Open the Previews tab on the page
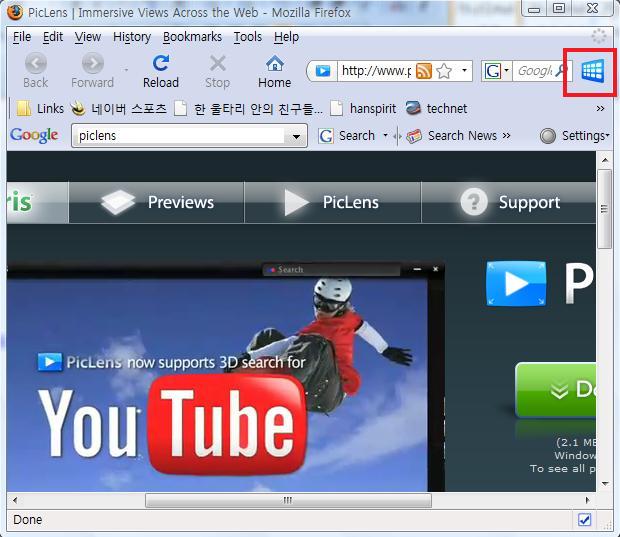 coord(157,202)
